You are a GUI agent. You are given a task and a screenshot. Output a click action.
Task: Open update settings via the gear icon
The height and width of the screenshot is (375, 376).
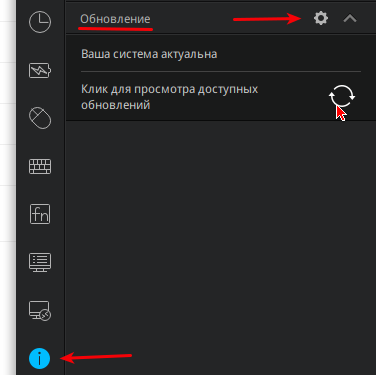[321, 18]
